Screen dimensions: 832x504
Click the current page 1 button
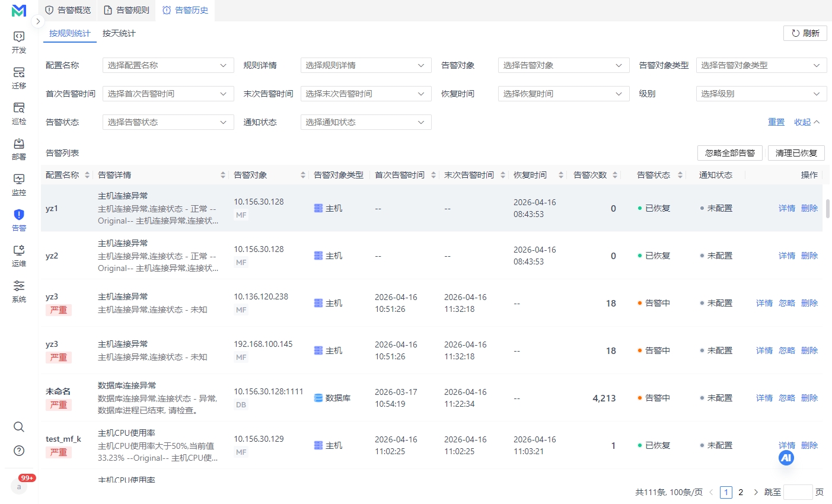(x=726, y=492)
